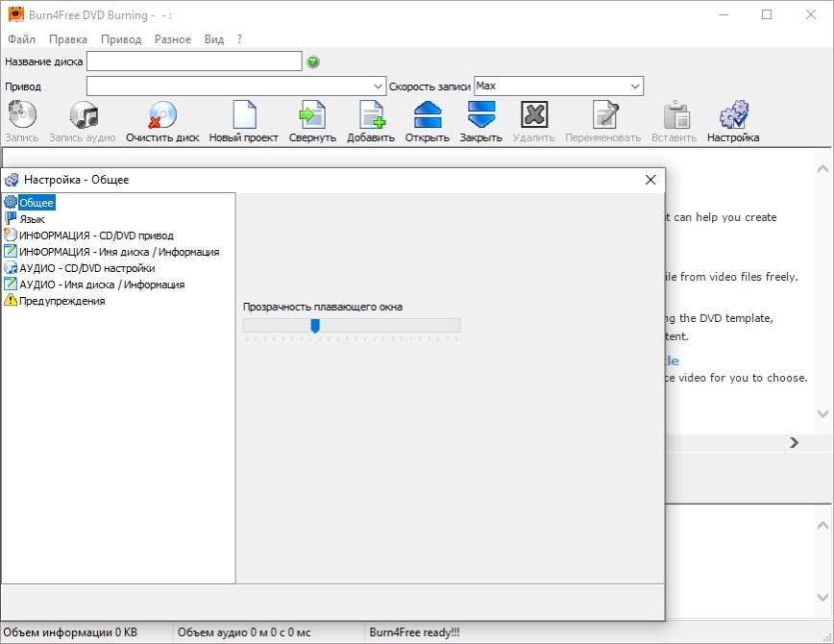This screenshot has width=834, height=644.
Task: Click Очистить диск erase icon
Action: coord(162,115)
